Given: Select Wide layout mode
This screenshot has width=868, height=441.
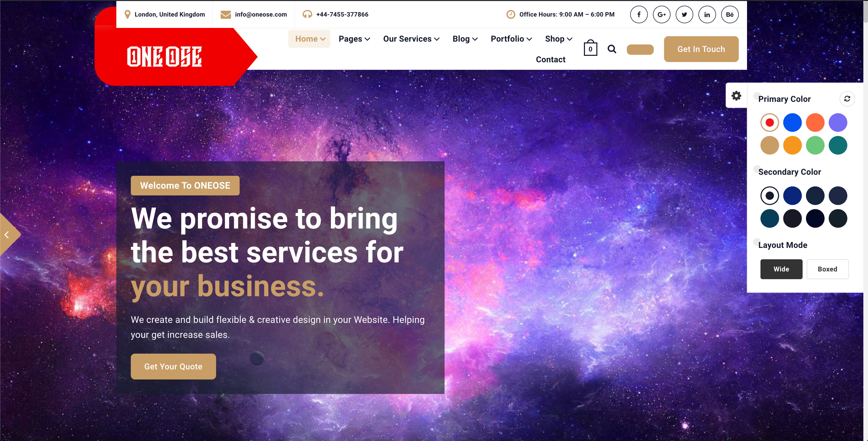Looking at the screenshot, I should click(781, 269).
